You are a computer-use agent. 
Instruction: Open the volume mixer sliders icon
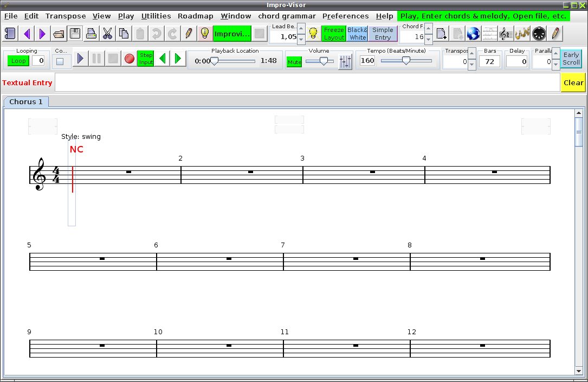pyautogui.click(x=345, y=62)
